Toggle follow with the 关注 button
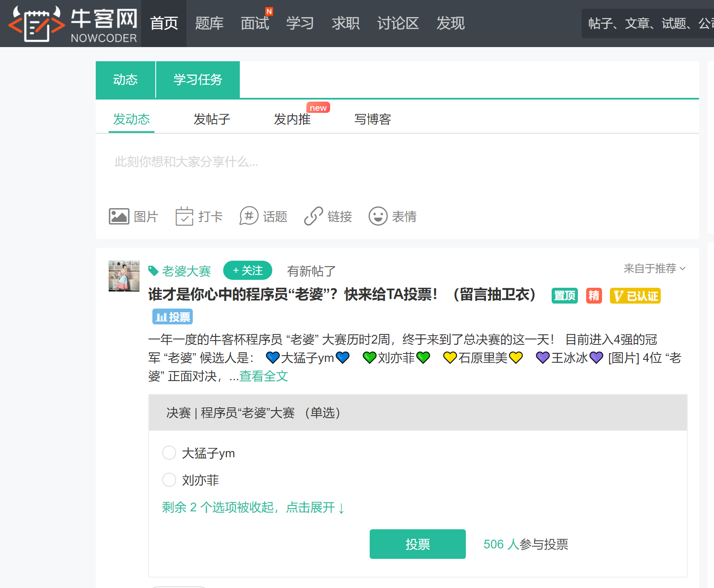 [248, 270]
